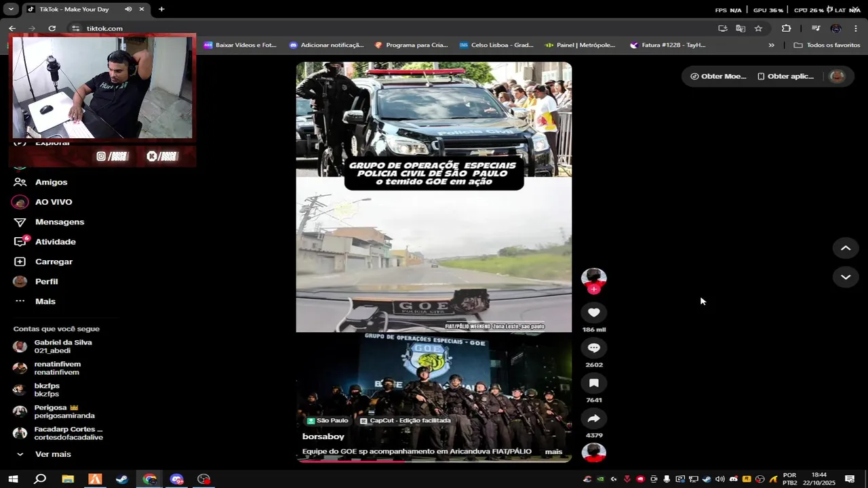Open the Windows Start menu
This screenshot has width=868, height=488.
13,479
